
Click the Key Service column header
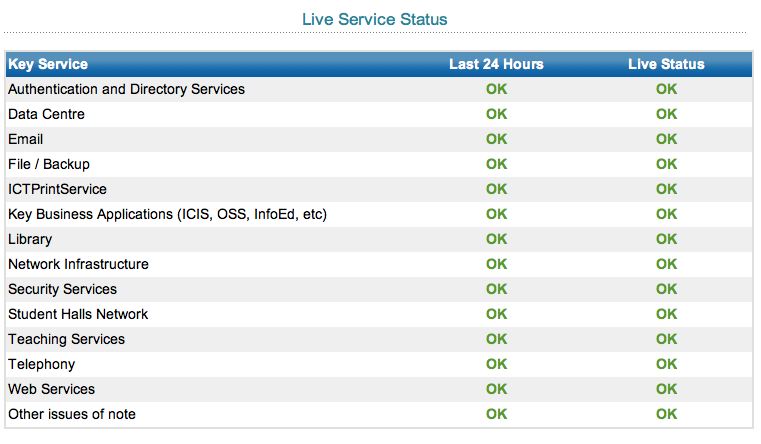(x=48, y=64)
